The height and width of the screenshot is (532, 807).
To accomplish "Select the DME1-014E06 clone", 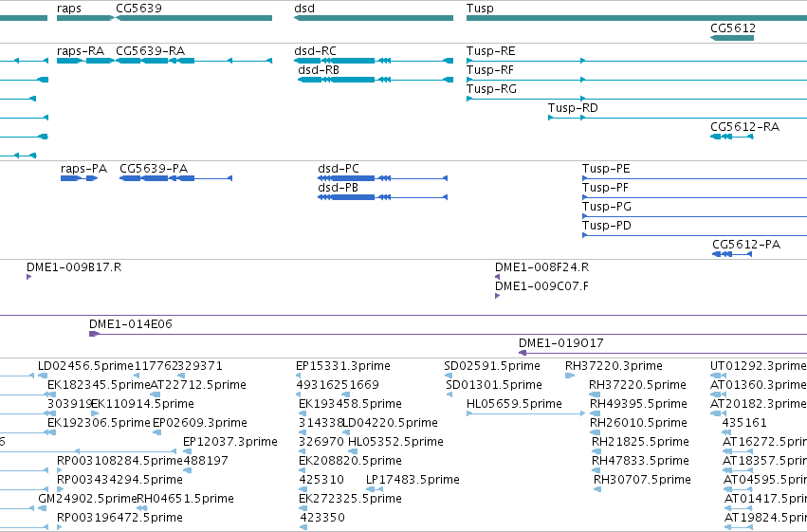I will point(448,334).
